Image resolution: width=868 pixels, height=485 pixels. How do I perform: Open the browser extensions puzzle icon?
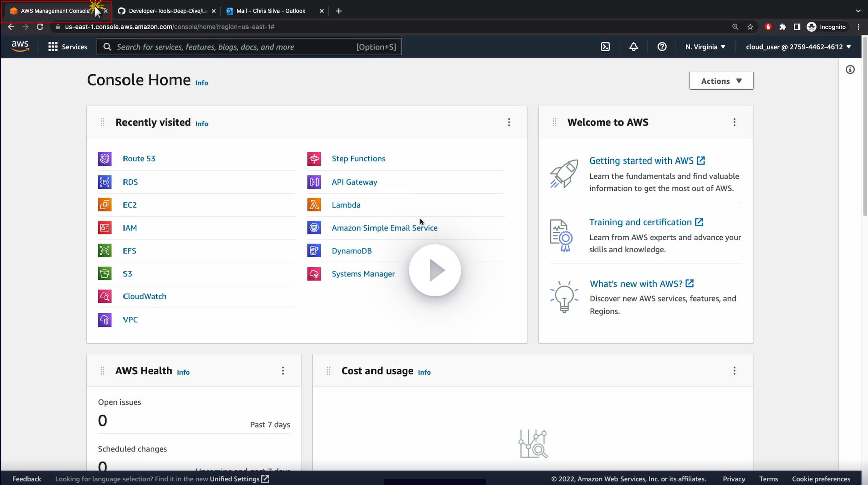[x=783, y=27]
